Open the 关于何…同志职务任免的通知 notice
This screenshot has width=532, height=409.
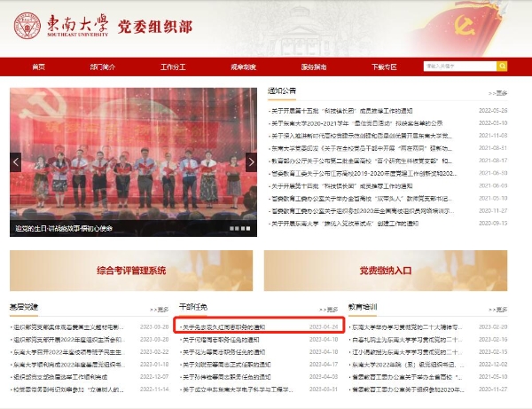(221, 340)
